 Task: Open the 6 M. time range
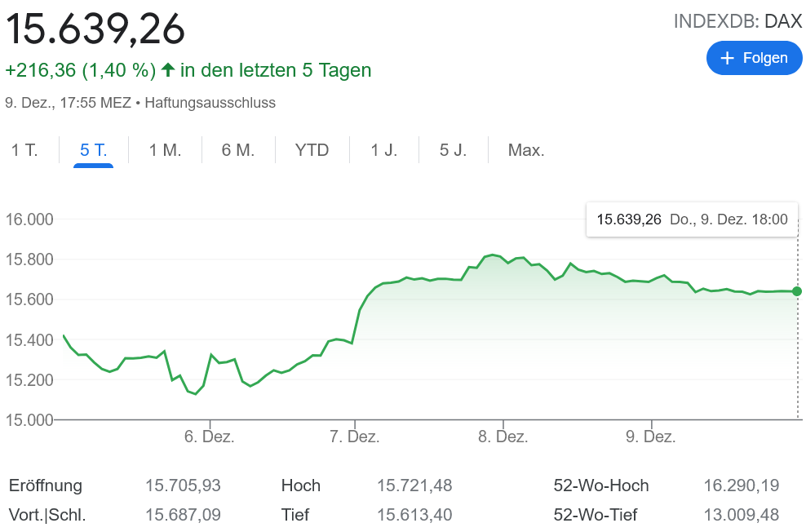click(237, 149)
